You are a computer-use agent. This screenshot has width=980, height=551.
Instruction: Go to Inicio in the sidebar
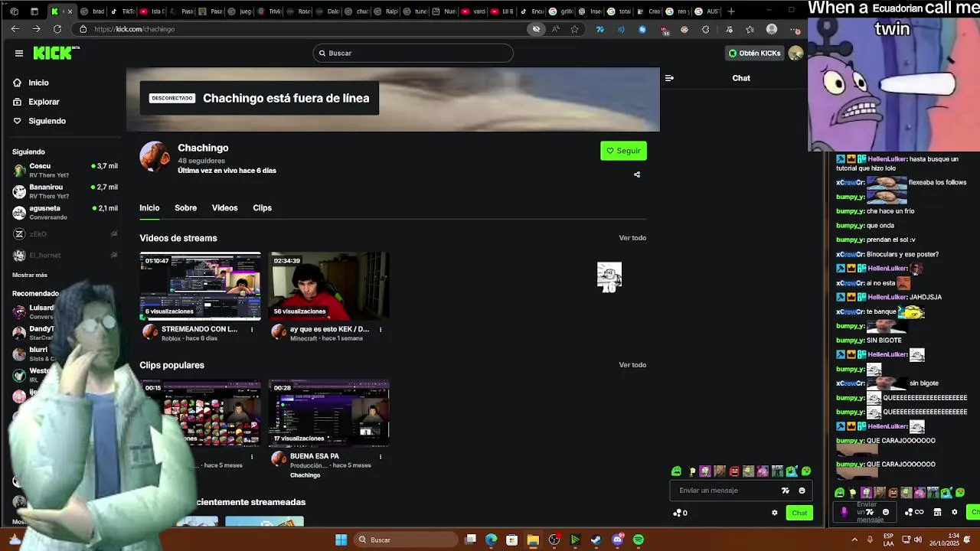point(38,83)
